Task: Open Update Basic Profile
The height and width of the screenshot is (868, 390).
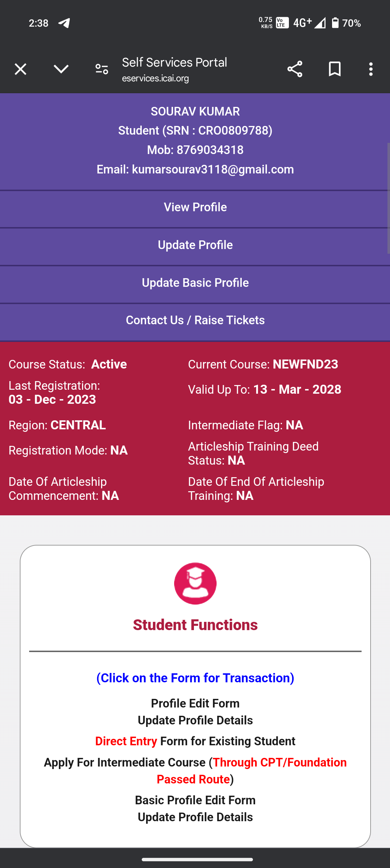Action: coord(195,283)
